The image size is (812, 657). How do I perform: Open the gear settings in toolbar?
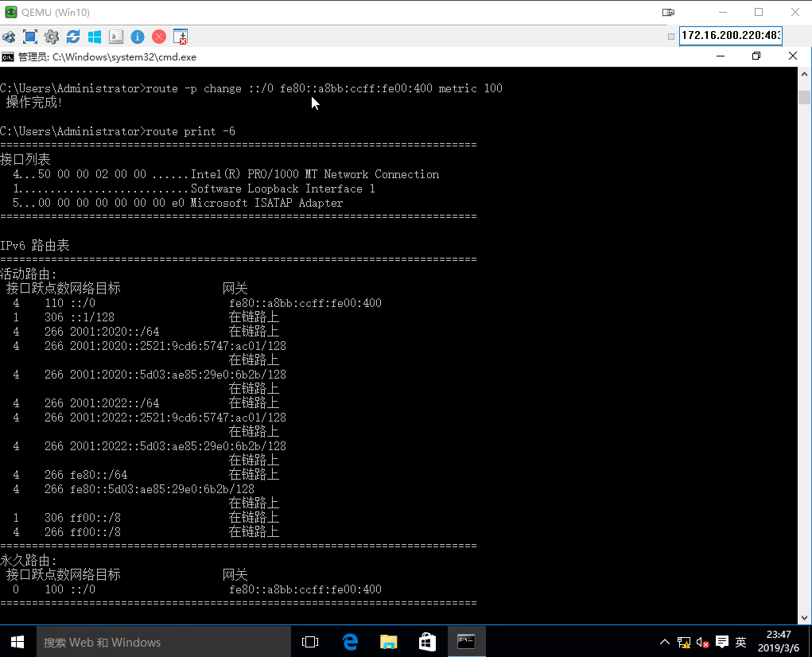52,37
